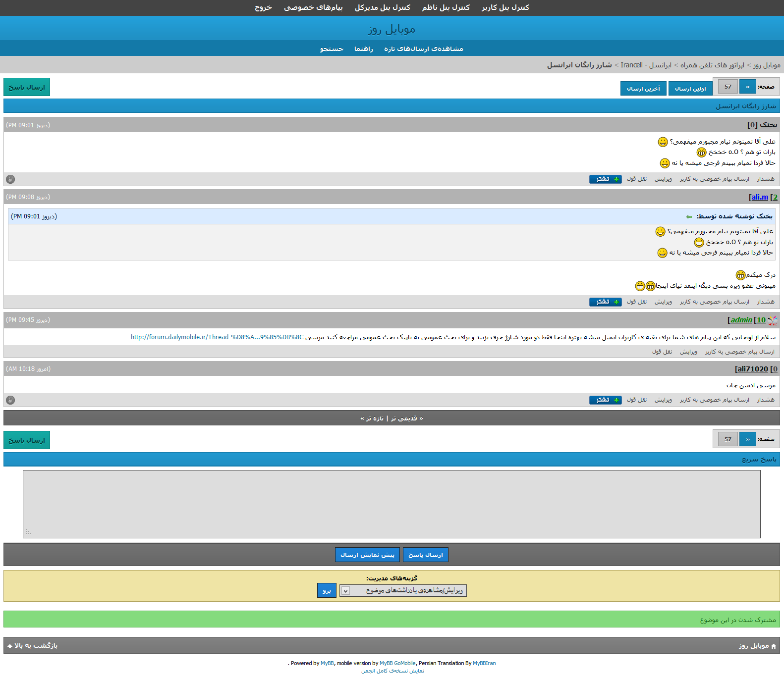Click بازگشت به بالا back-to-top link

pos(33,646)
